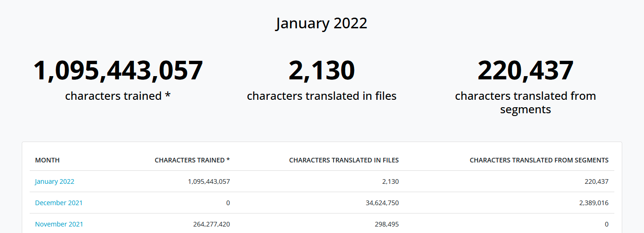Click the large 2,130 headline number
Viewport: 644px width, 233px height.
coord(322,71)
